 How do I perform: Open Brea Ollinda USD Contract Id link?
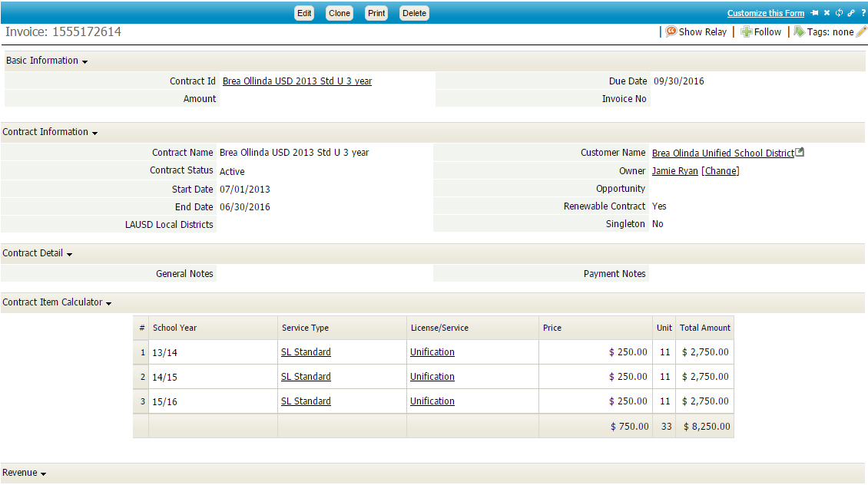click(297, 81)
